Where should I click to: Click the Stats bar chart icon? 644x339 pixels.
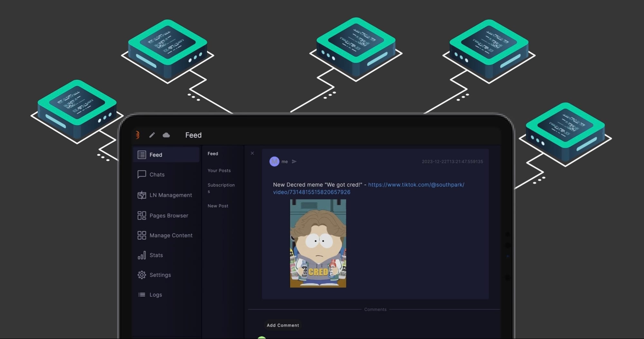click(142, 255)
